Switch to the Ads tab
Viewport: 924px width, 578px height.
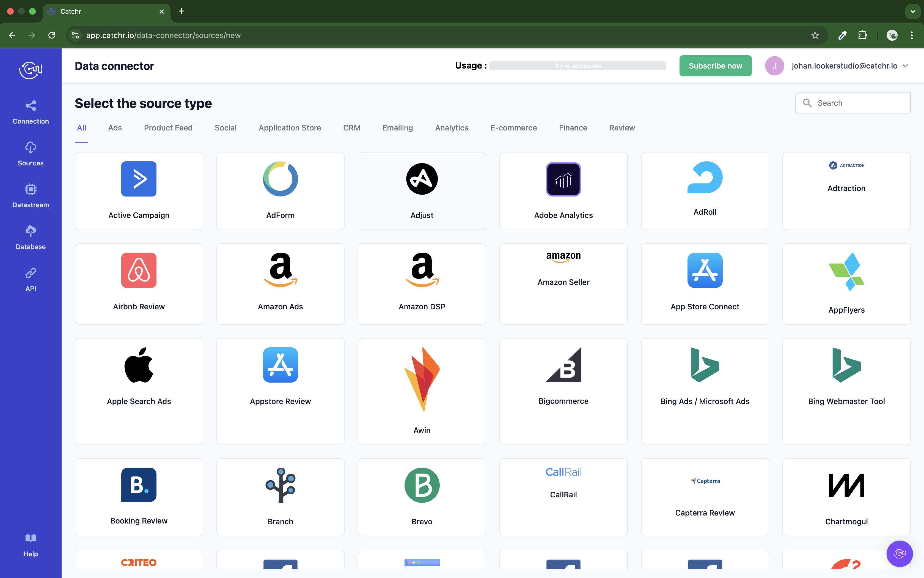(x=115, y=128)
